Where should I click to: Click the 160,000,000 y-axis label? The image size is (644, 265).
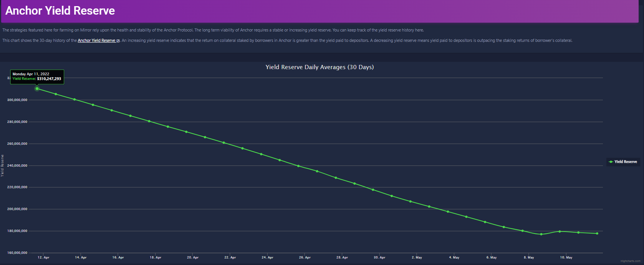(17, 253)
